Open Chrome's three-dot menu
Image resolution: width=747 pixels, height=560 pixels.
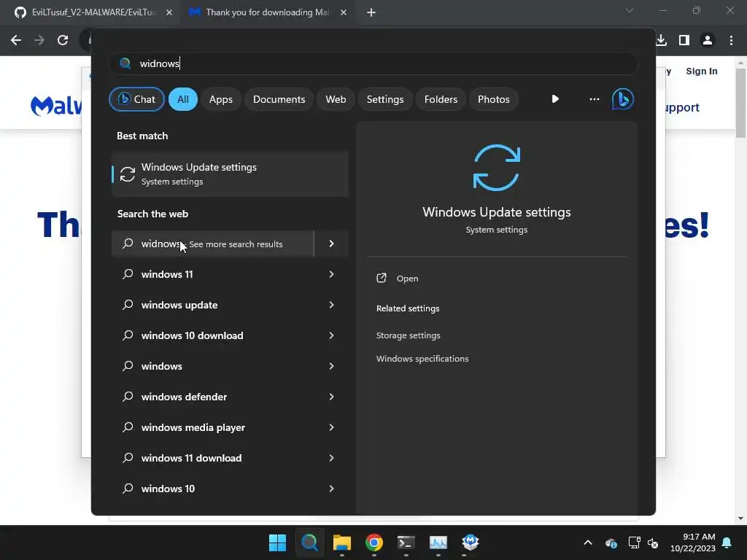coord(731,40)
